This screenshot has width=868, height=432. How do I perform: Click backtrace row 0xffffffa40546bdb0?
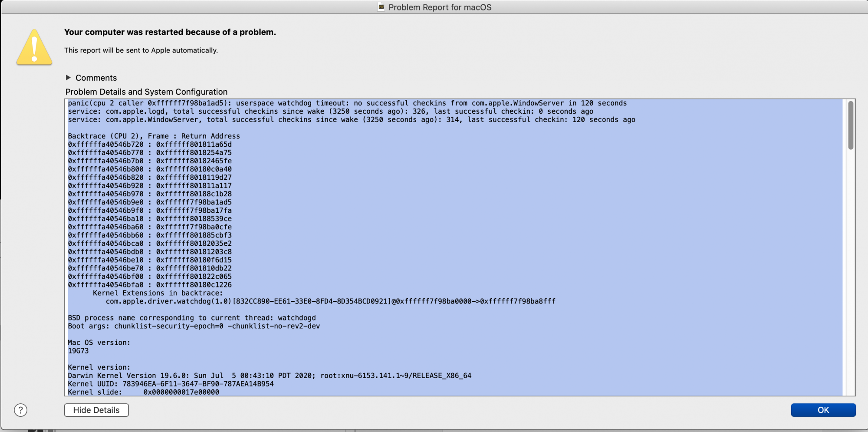[x=150, y=252]
